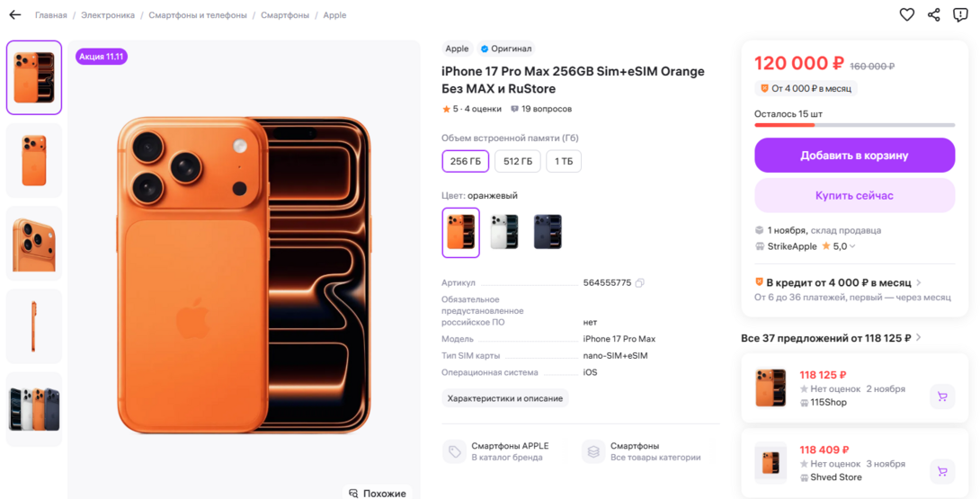980x499 pixels.
Task: Copy the article number 564555775
Action: click(639, 283)
